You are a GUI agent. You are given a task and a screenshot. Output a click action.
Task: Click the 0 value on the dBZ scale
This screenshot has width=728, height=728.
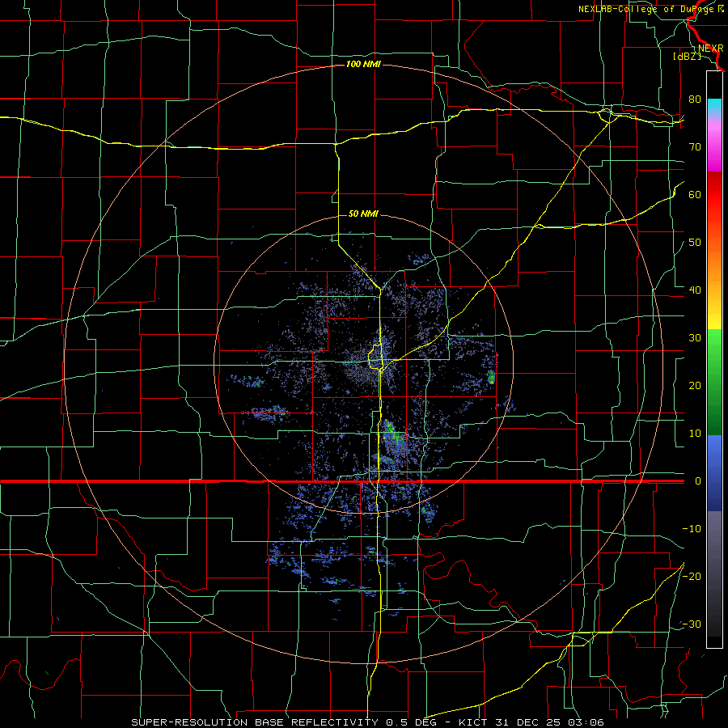click(698, 481)
